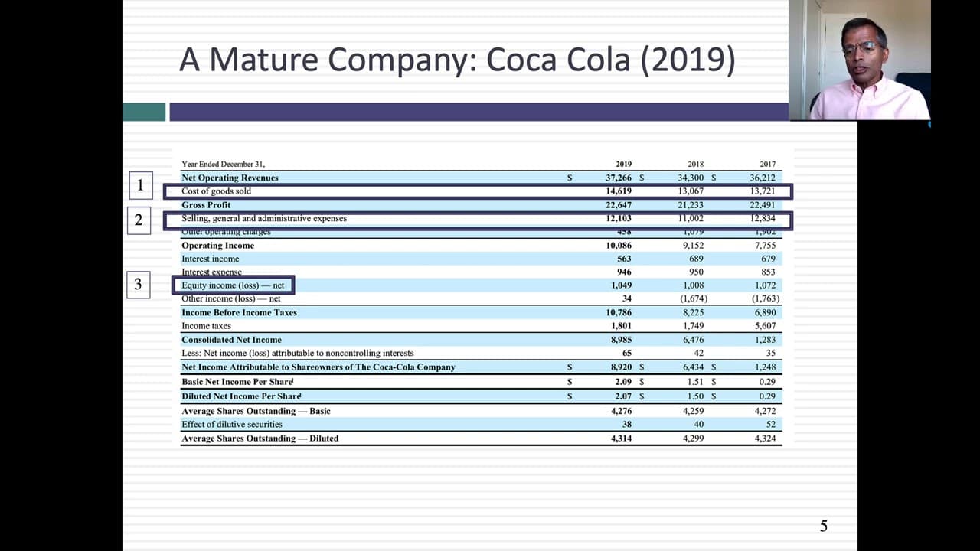Click the "Net Operating Revenues" row label
The height and width of the screenshot is (551, 980).
point(230,178)
